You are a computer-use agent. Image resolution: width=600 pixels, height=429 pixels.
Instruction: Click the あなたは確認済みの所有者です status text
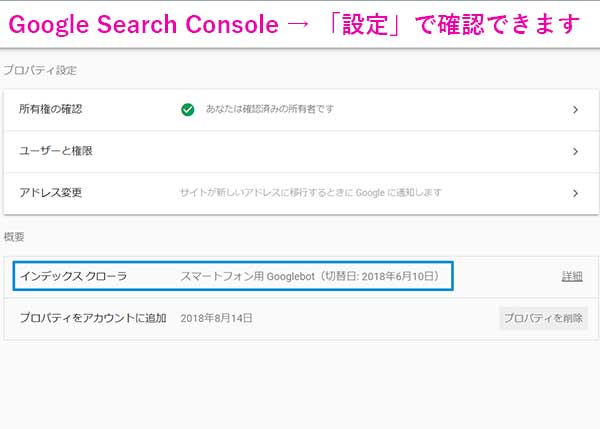coord(270,109)
